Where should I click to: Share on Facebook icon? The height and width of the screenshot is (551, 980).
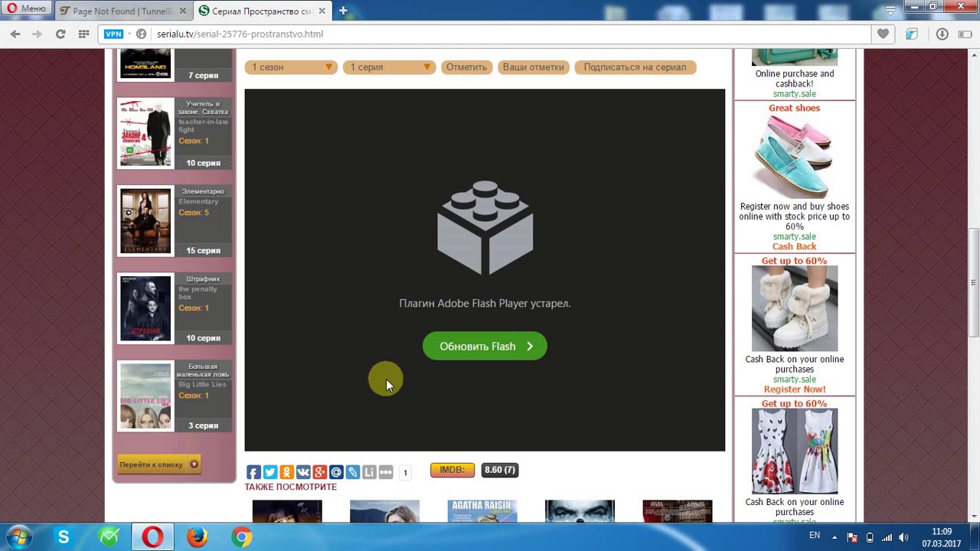[253, 472]
